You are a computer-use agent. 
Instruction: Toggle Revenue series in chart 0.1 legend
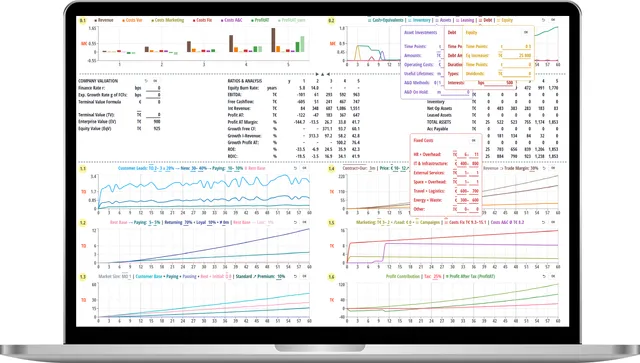pyautogui.click(x=104, y=20)
